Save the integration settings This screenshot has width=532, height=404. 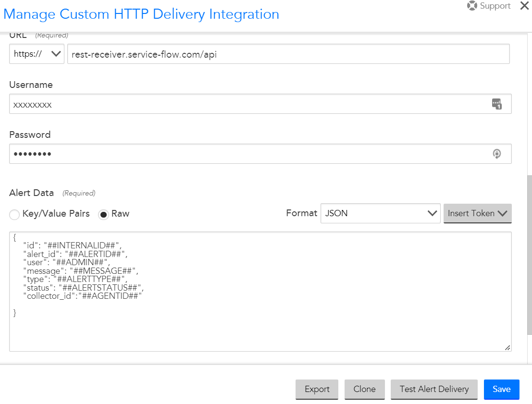(501, 389)
